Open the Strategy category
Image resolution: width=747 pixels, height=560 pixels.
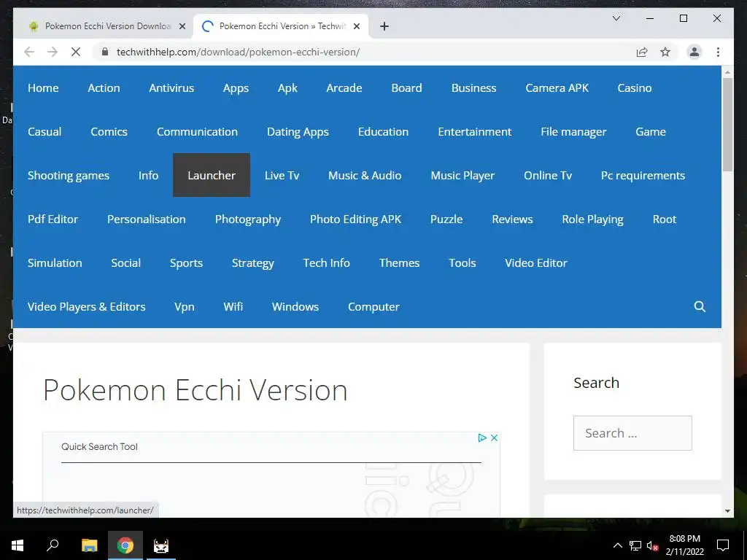click(x=252, y=262)
